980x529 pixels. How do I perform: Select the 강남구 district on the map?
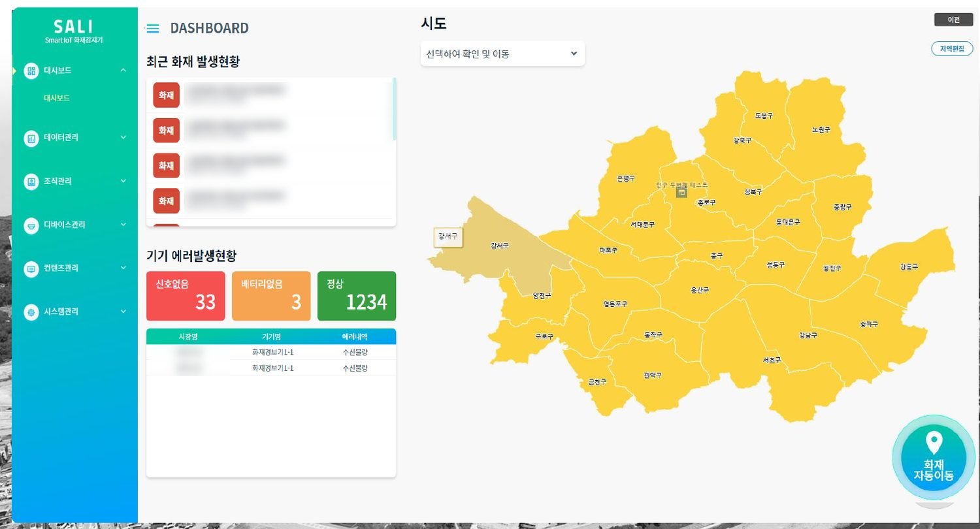(808, 335)
